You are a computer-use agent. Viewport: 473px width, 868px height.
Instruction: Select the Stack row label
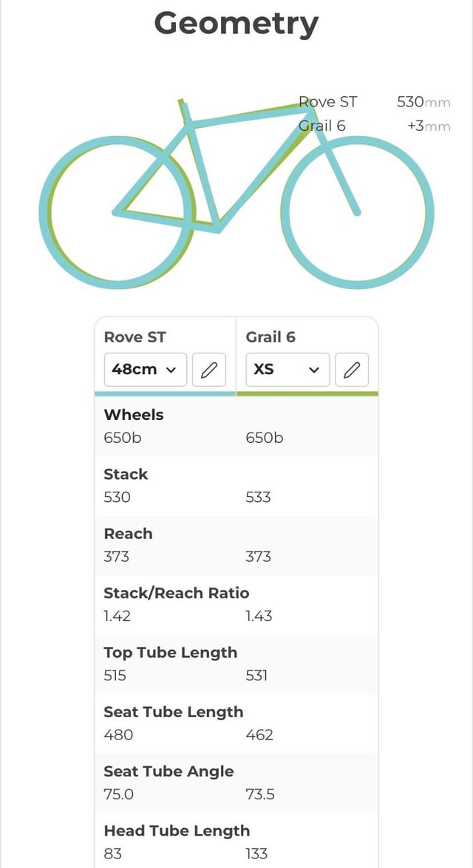click(126, 475)
